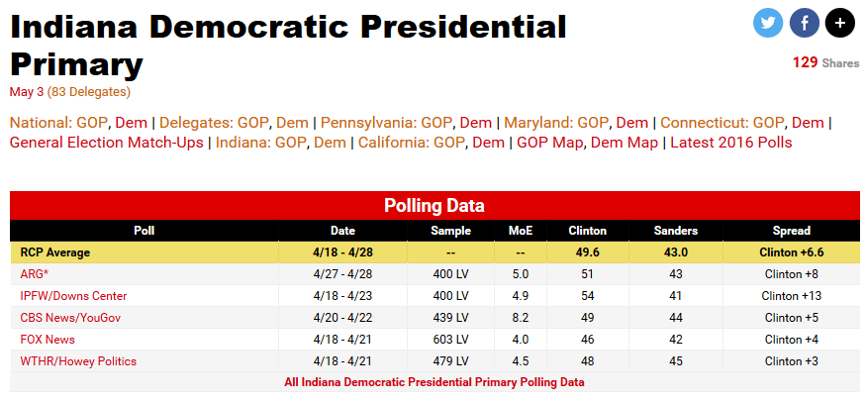This screenshot has width=868, height=402.
Task: Open the WTHR/Howey Politics poll
Action: click(78, 361)
